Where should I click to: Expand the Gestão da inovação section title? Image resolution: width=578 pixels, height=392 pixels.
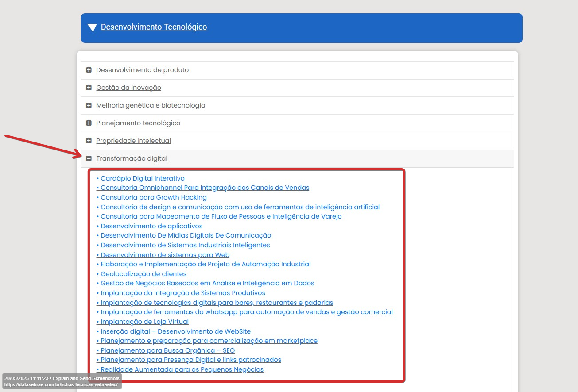point(128,88)
